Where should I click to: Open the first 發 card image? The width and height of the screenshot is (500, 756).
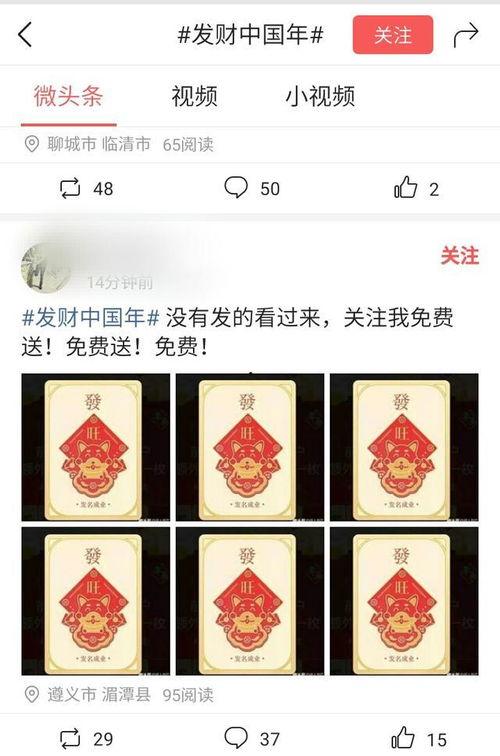(x=96, y=447)
